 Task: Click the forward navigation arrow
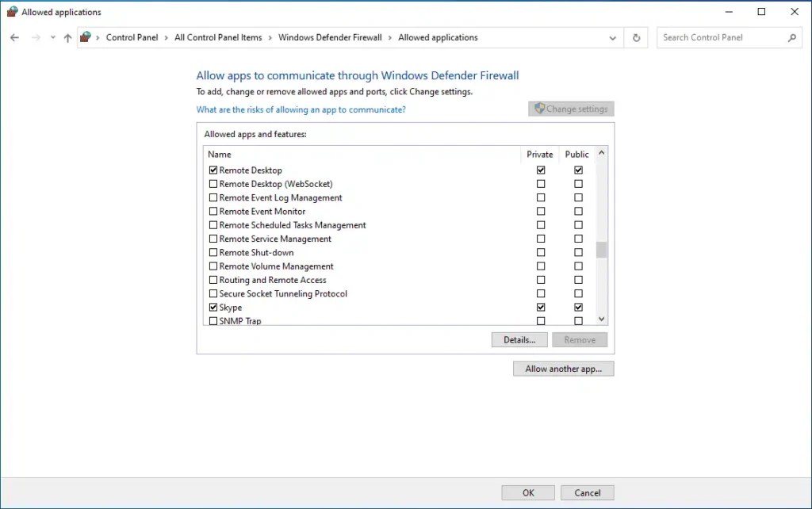tap(36, 37)
